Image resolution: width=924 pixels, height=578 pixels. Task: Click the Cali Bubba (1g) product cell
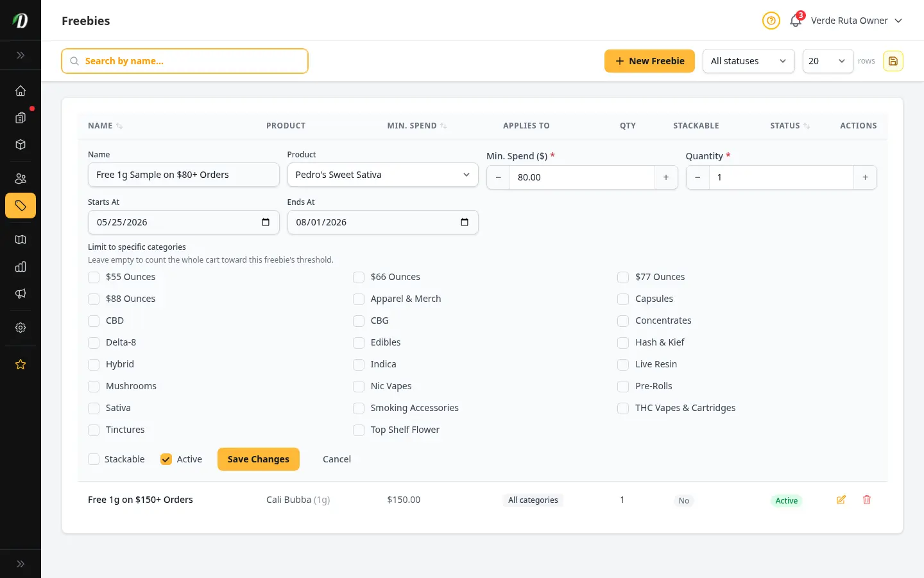pyautogui.click(x=298, y=500)
